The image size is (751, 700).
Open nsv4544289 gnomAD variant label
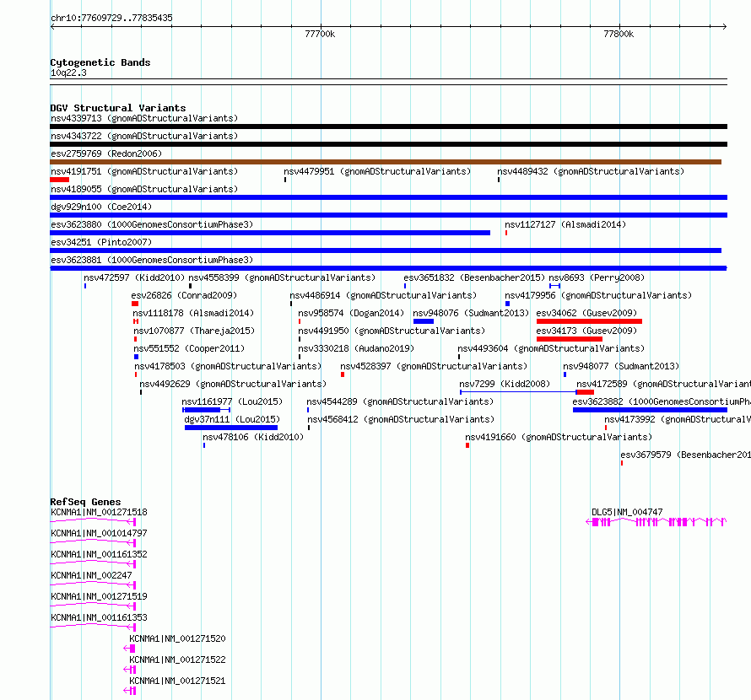pos(400,401)
